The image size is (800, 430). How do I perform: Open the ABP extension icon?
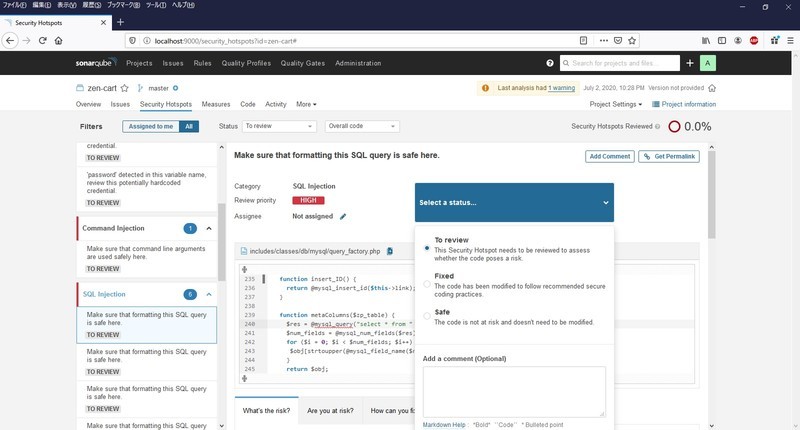pyautogui.click(x=754, y=41)
